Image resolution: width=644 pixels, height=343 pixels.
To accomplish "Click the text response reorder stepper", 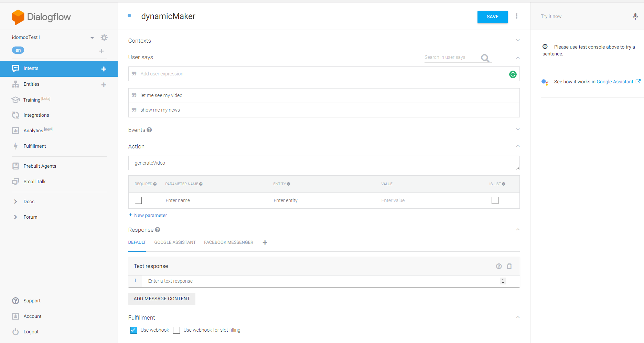I will pyautogui.click(x=503, y=281).
